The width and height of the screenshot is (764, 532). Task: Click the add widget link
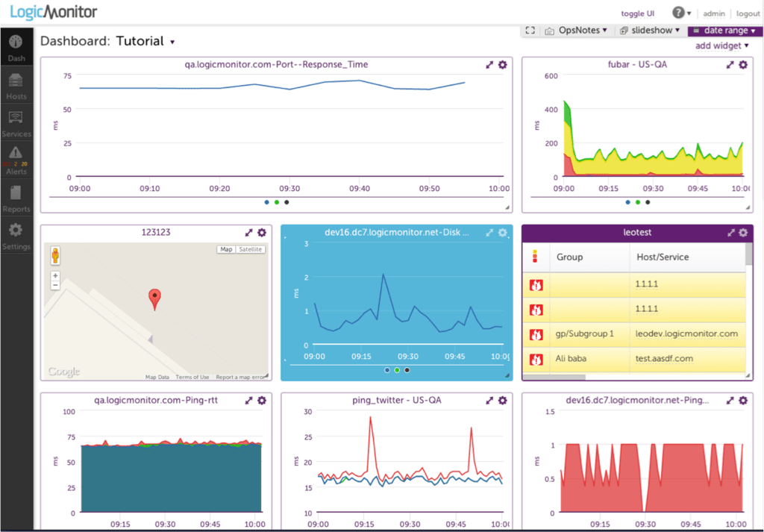click(x=718, y=46)
